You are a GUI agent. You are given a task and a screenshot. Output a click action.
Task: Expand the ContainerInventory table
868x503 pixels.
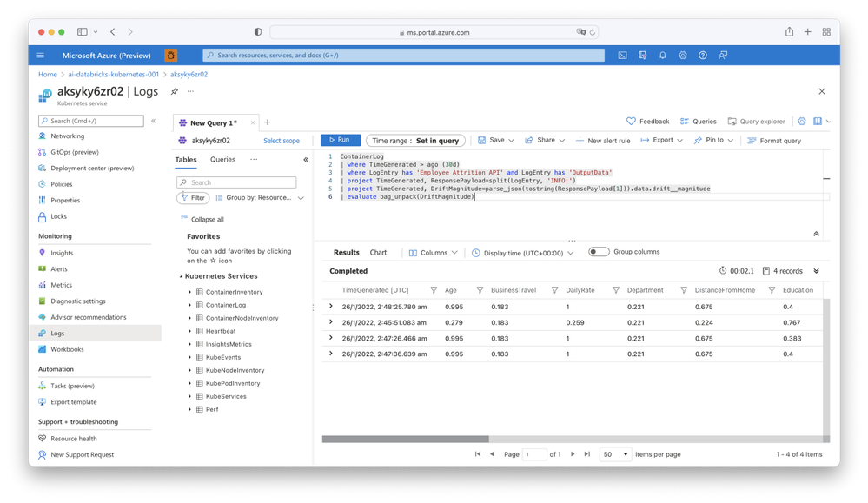(189, 292)
